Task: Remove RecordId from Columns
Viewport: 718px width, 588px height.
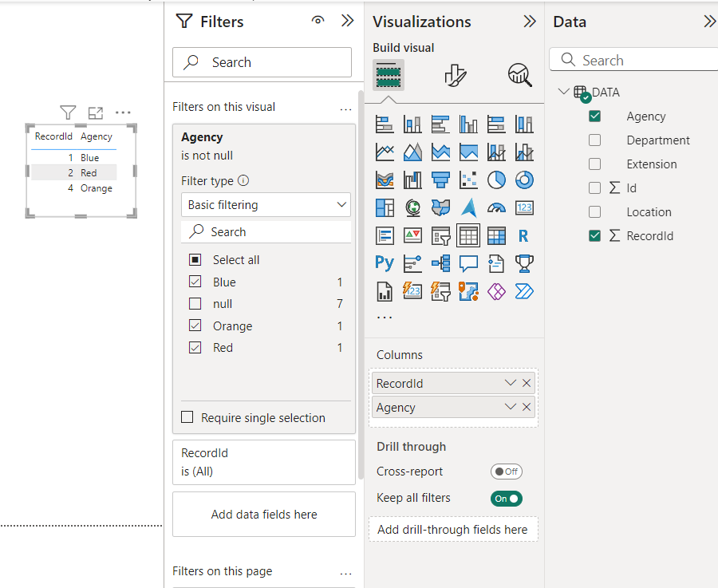Action: [x=527, y=383]
